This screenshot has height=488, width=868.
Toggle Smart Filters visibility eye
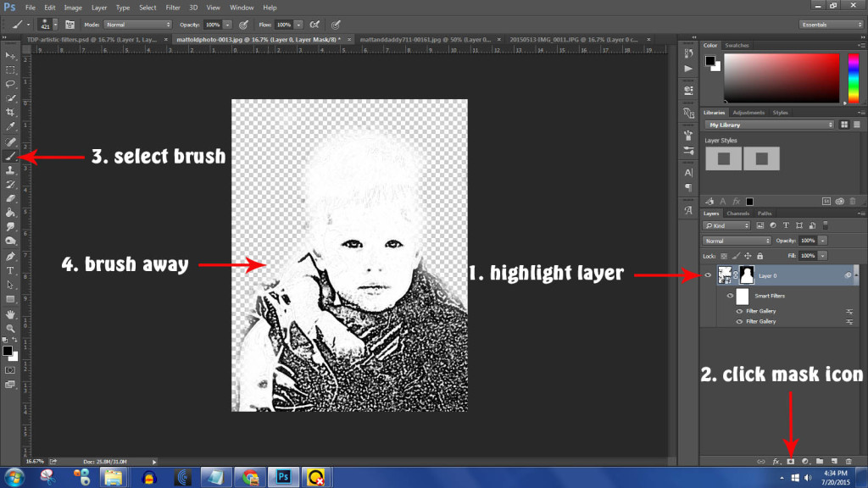pyautogui.click(x=730, y=296)
